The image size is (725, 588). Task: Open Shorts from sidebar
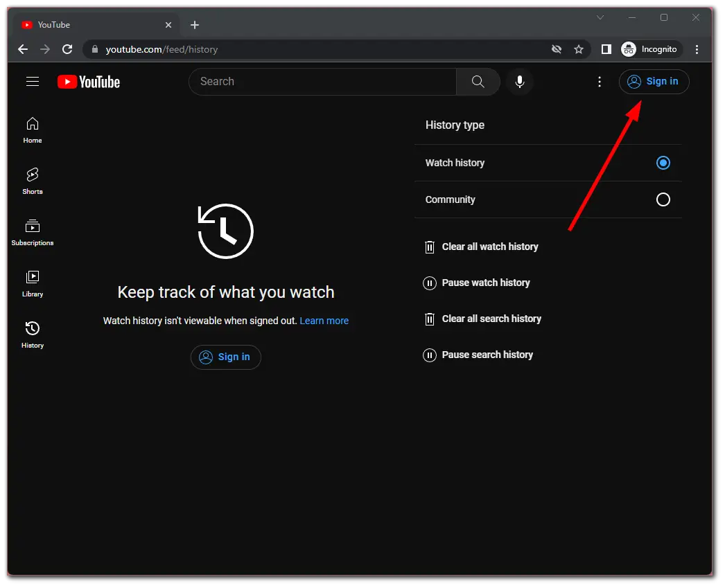pyautogui.click(x=33, y=181)
